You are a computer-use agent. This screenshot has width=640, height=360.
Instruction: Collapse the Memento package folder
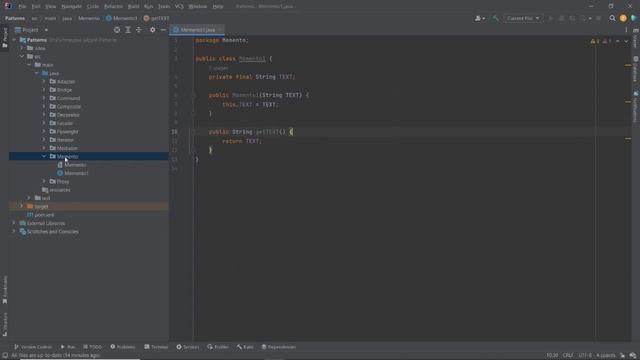pos(44,156)
